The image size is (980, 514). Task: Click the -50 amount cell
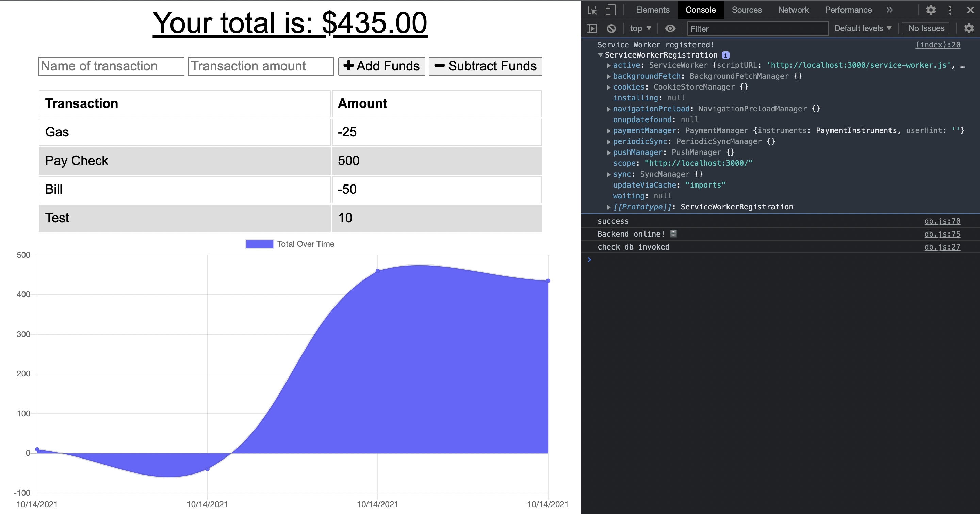(437, 190)
